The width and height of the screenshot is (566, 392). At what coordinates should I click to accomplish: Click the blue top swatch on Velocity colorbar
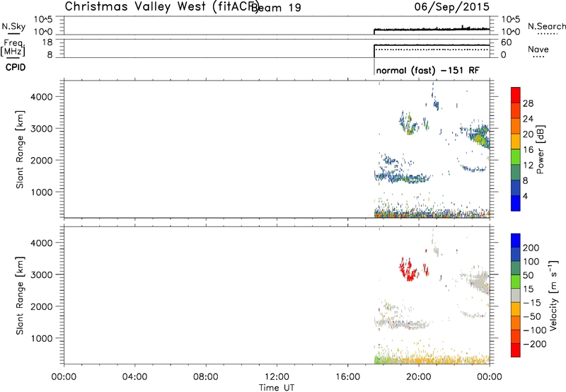(x=516, y=241)
